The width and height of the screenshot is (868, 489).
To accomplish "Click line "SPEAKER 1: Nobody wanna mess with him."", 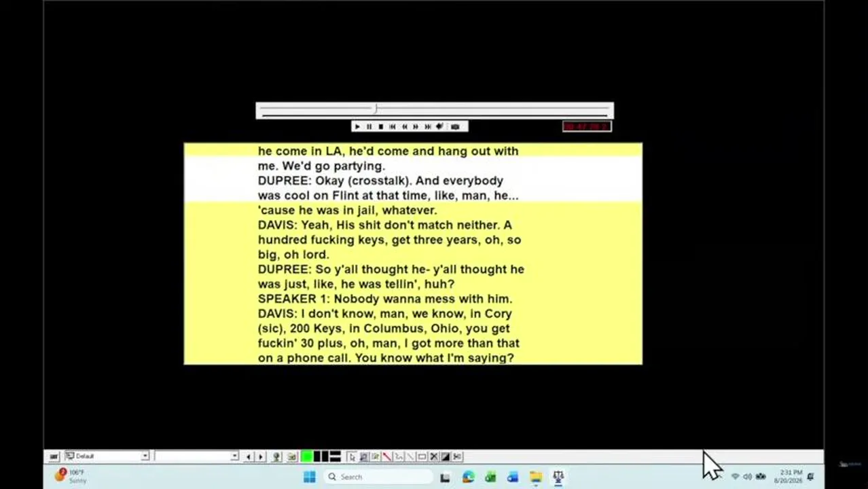I will (385, 299).
